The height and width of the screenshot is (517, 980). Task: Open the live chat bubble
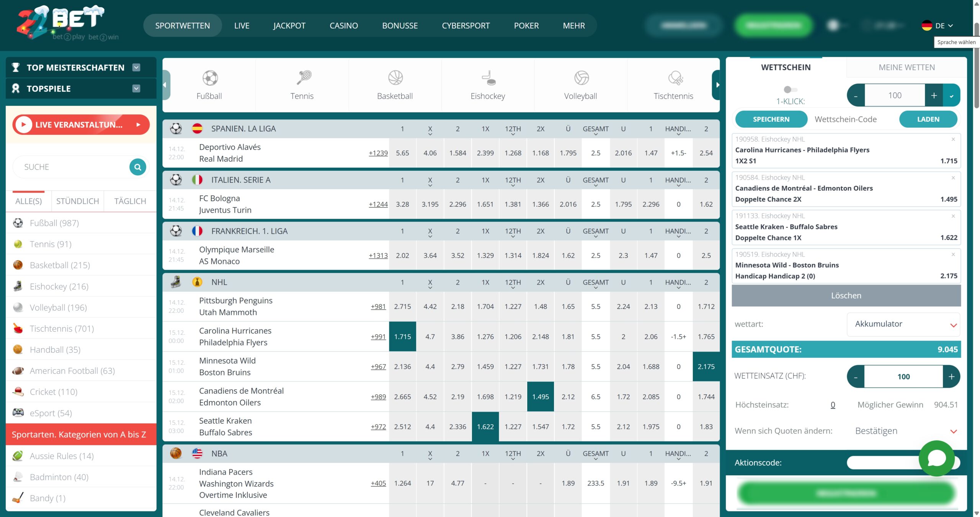(936, 458)
